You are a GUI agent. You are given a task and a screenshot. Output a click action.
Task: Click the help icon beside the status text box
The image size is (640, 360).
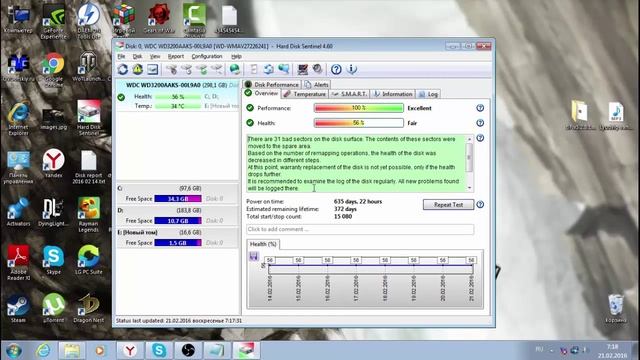pyautogui.click(x=480, y=138)
